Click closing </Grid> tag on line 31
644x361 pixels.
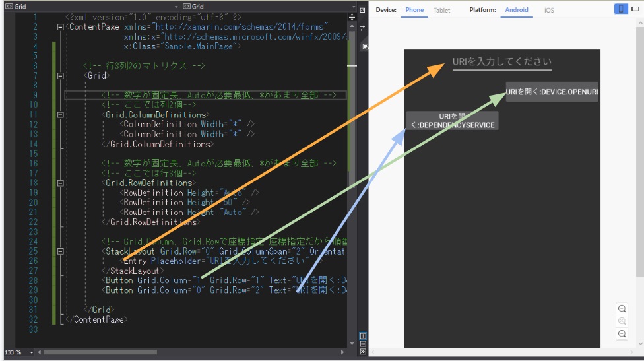pyautogui.click(x=99, y=310)
